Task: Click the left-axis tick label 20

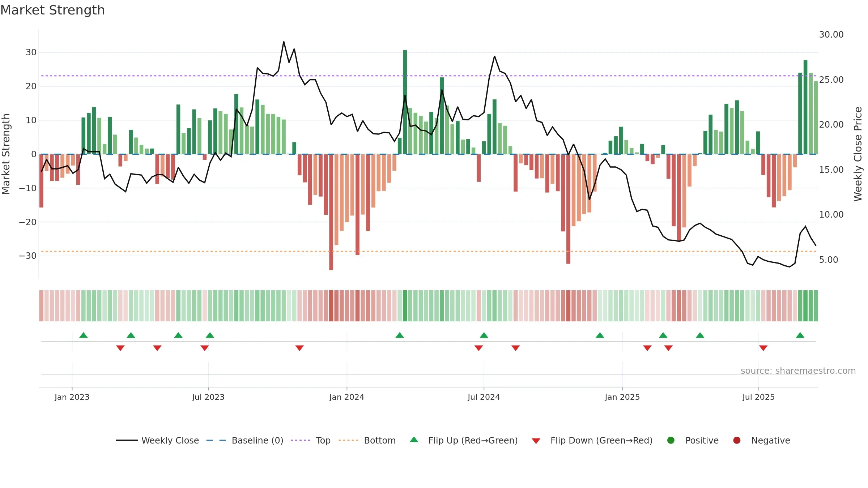Action: [x=31, y=86]
